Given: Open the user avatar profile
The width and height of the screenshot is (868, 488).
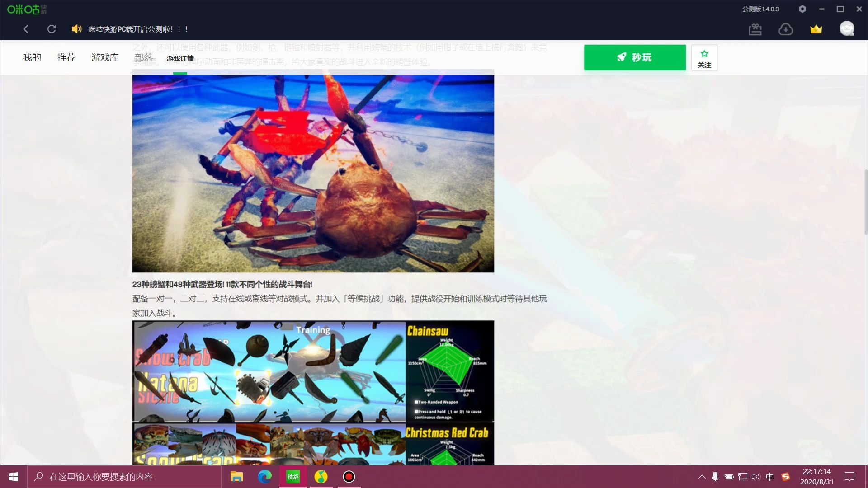Looking at the screenshot, I should (x=847, y=29).
